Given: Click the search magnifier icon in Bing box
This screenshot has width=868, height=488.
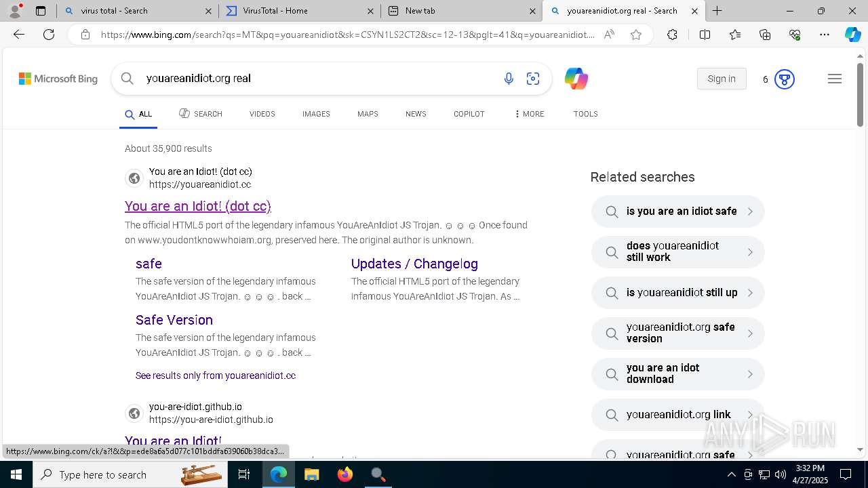Looking at the screenshot, I should tap(127, 79).
